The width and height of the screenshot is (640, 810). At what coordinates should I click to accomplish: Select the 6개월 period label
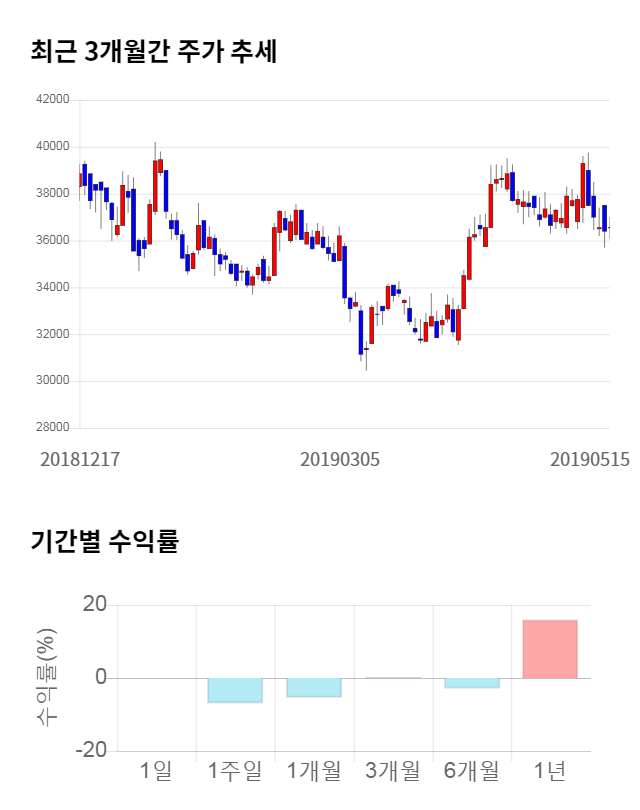point(472,771)
